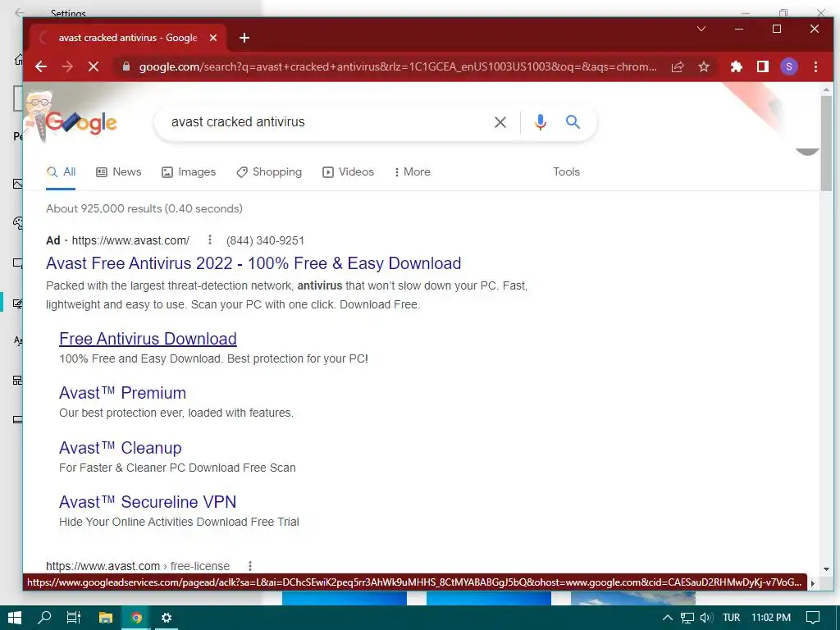Open the Avast Secureline VPN sitelink

click(x=148, y=502)
